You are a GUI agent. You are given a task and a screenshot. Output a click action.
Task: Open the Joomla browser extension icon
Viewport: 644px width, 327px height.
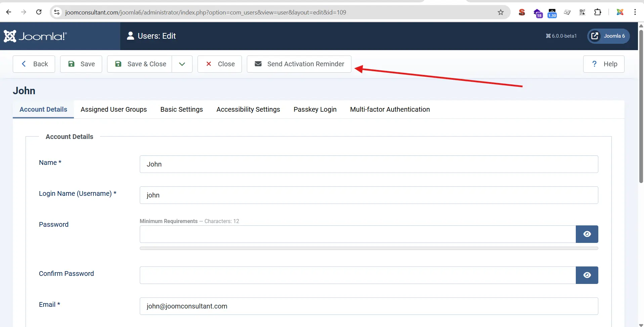click(620, 12)
